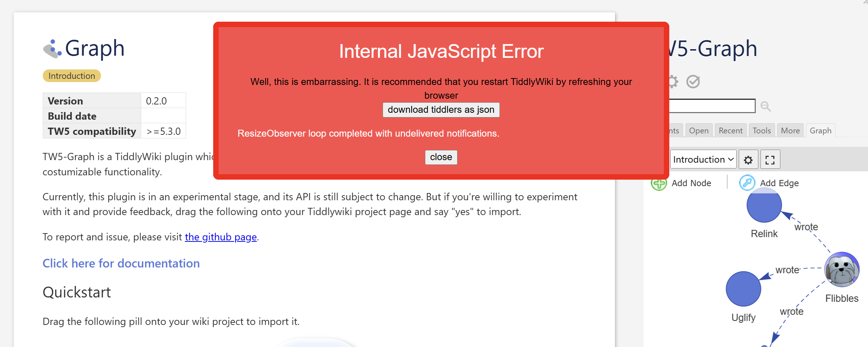Viewport: 868px width, 347px height.
Task: Switch to the Graph sidebar tab
Action: coord(821,131)
